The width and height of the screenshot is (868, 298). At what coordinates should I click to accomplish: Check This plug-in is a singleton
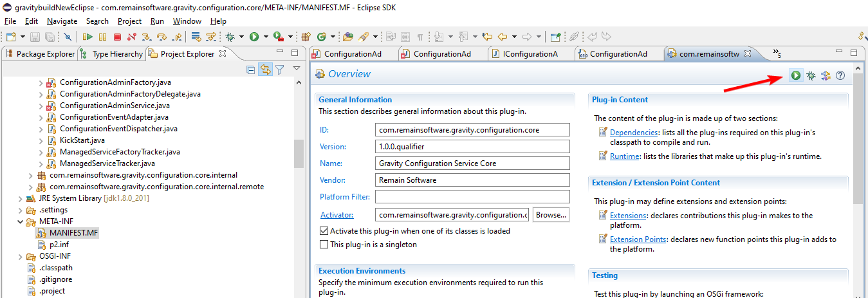point(324,245)
